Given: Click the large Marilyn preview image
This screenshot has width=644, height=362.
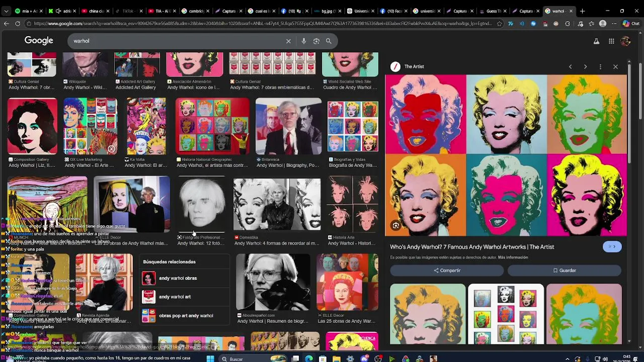Looking at the screenshot, I should pyautogui.click(x=506, y=155).
